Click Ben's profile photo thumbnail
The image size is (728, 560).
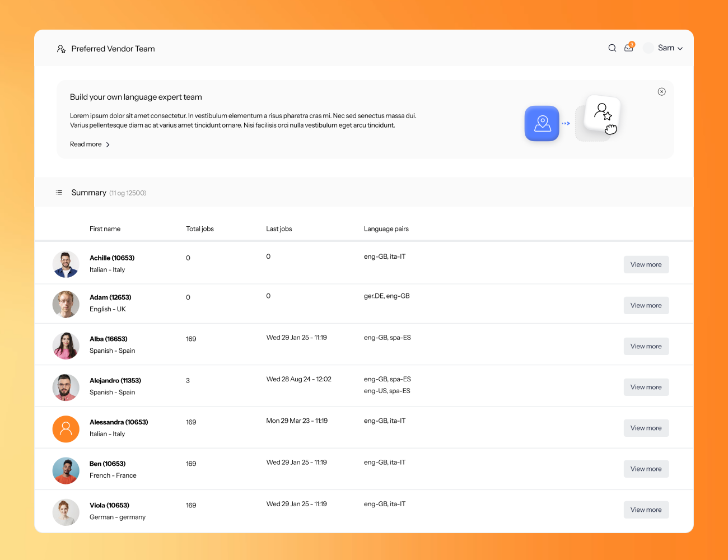point(66,470)
